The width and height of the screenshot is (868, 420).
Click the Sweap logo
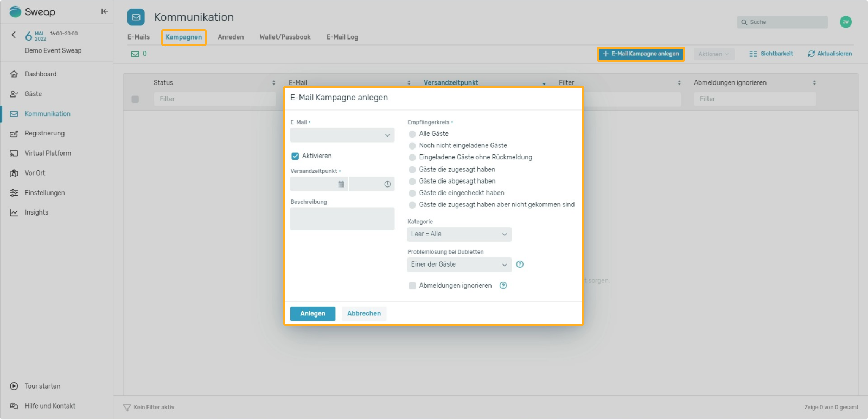pyautogui.click(x=33, y=12)
